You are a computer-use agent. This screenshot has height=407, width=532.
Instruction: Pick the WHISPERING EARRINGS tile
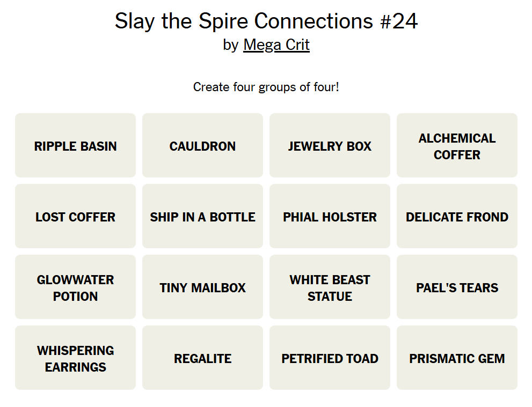click(x=75, y=358)
